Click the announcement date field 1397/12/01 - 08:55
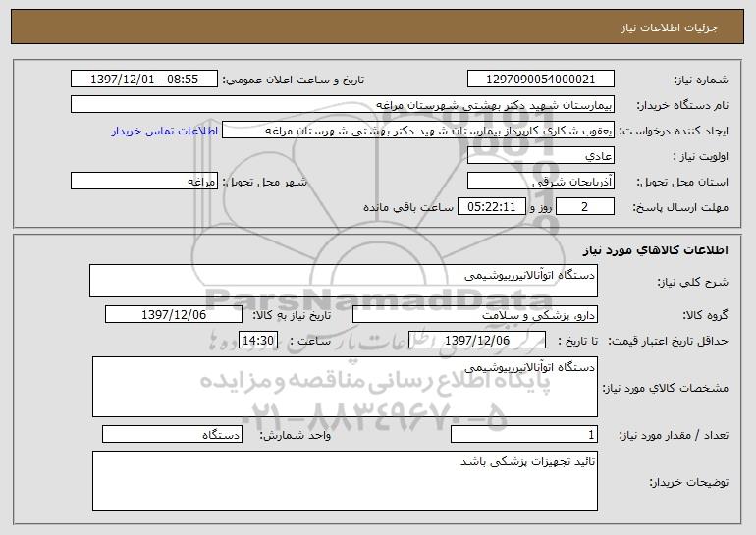 [x=144, y=80]
